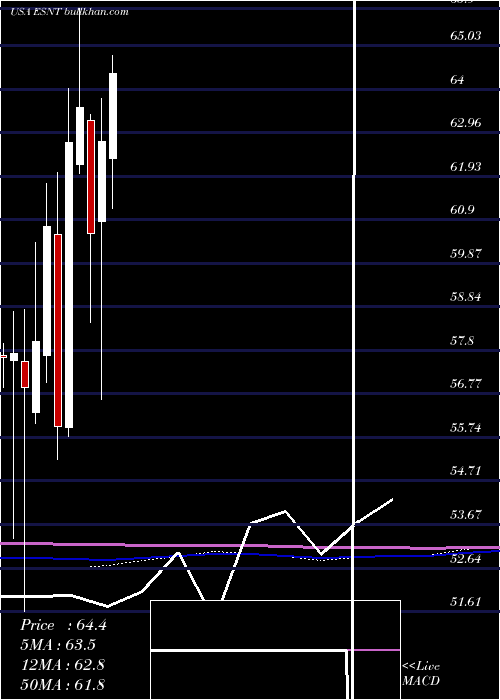Click the Live MACD label

[421, 673]
